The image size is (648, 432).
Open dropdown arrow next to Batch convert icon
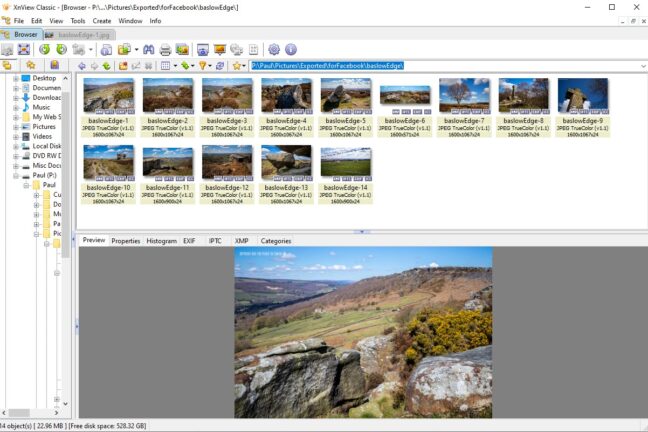[x=136, y=50]
